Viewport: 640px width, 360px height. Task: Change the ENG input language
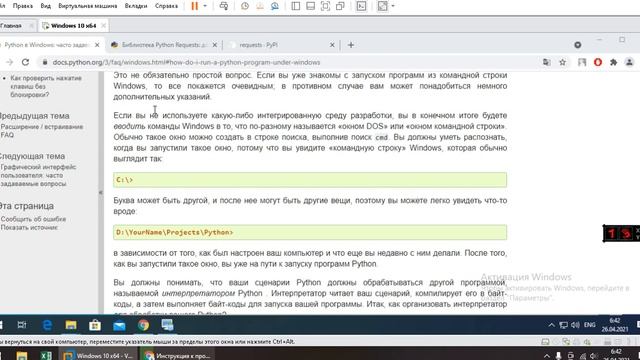tap(589, 325)
